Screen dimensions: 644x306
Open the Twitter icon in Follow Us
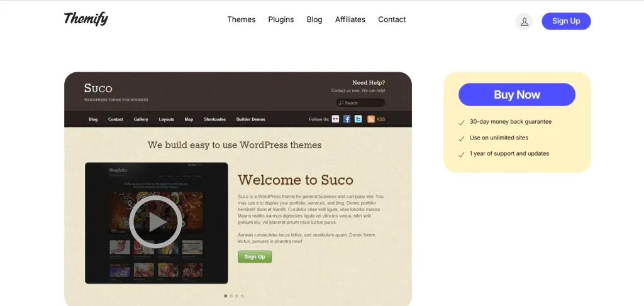[358, 119]
